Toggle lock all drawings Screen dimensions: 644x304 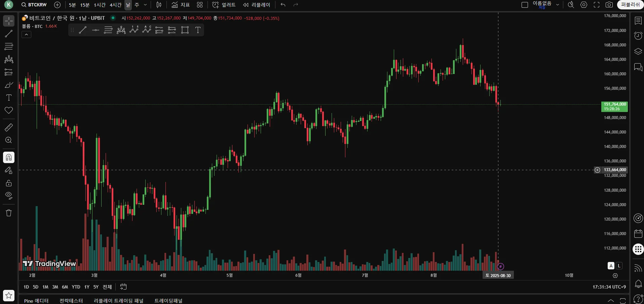(9, 183)
